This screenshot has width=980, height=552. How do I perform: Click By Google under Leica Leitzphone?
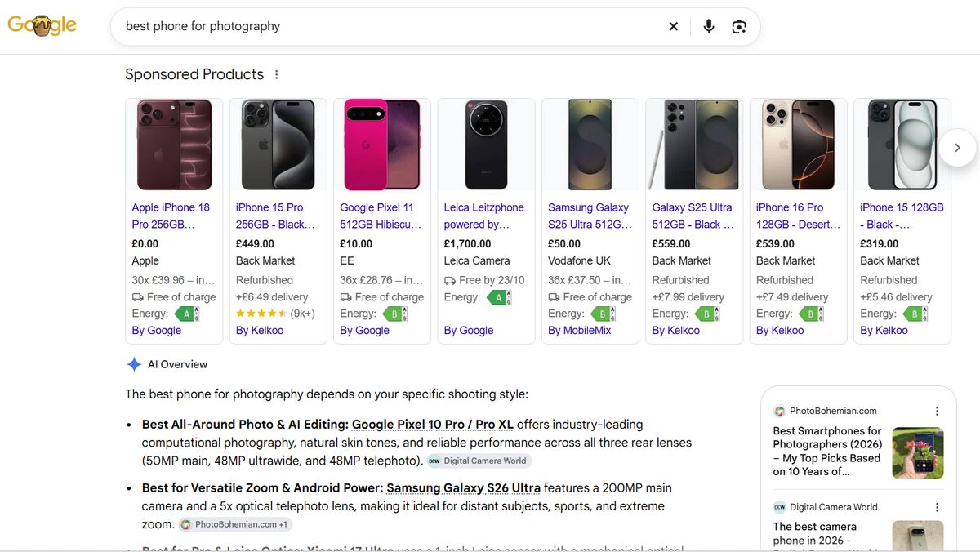pos(469,331)
